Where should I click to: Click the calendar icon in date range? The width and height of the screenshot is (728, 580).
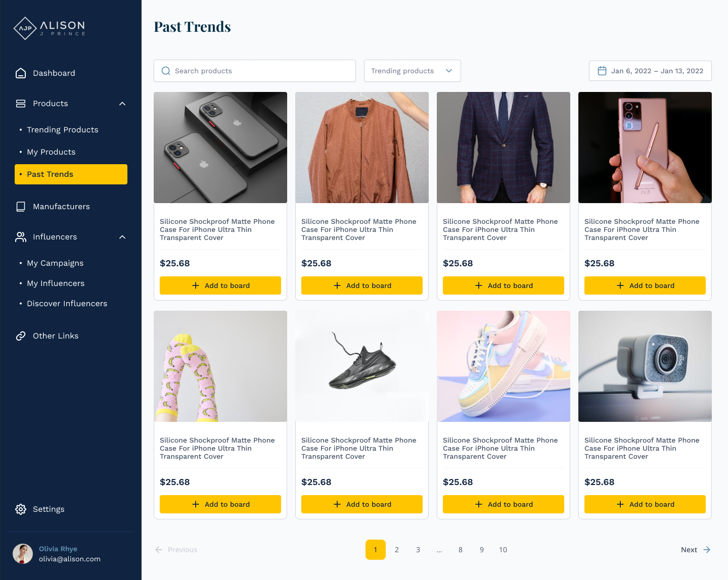point(602,71)
